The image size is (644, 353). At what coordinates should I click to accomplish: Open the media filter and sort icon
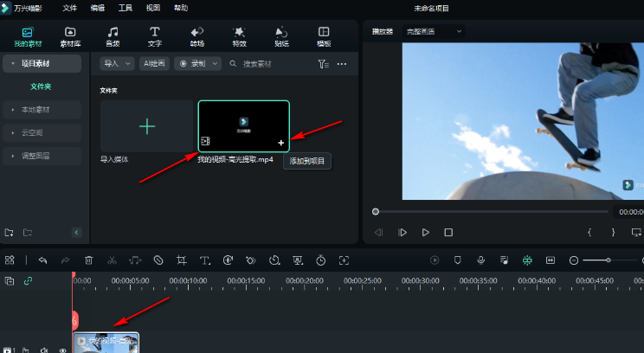[x=323, y=64]
